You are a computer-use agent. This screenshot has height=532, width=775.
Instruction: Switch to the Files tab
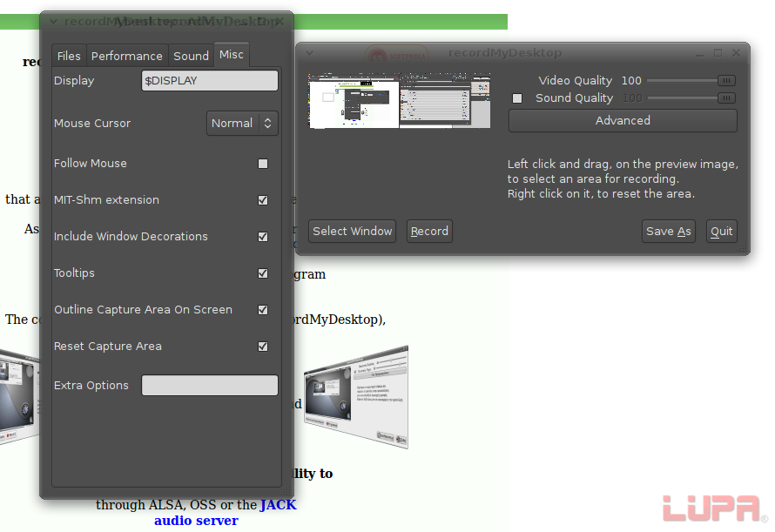[x=69, y=56]
